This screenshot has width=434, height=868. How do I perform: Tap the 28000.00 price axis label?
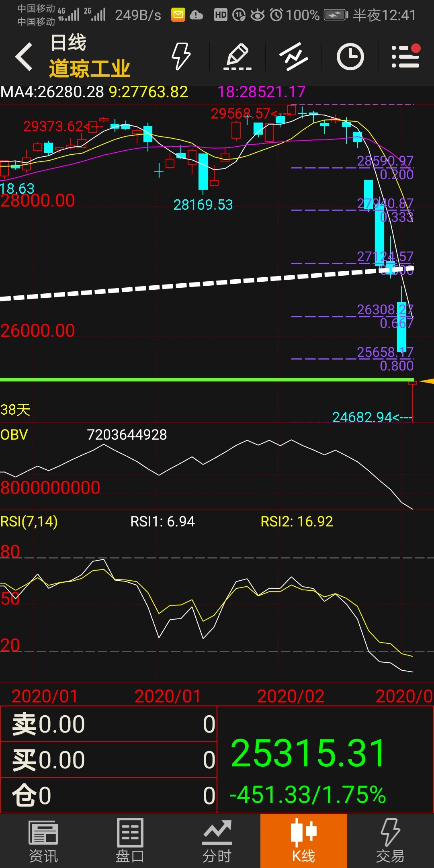click(37, 201)
